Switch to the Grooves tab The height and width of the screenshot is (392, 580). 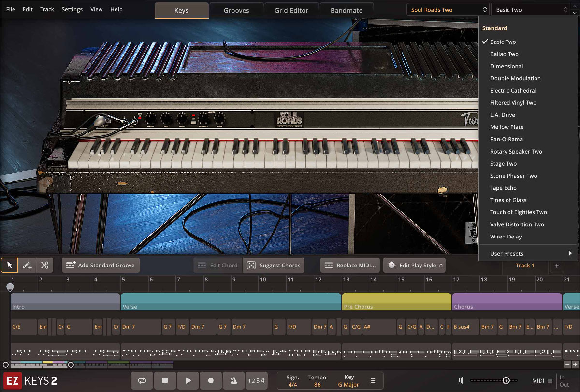(x=237, y=10)
